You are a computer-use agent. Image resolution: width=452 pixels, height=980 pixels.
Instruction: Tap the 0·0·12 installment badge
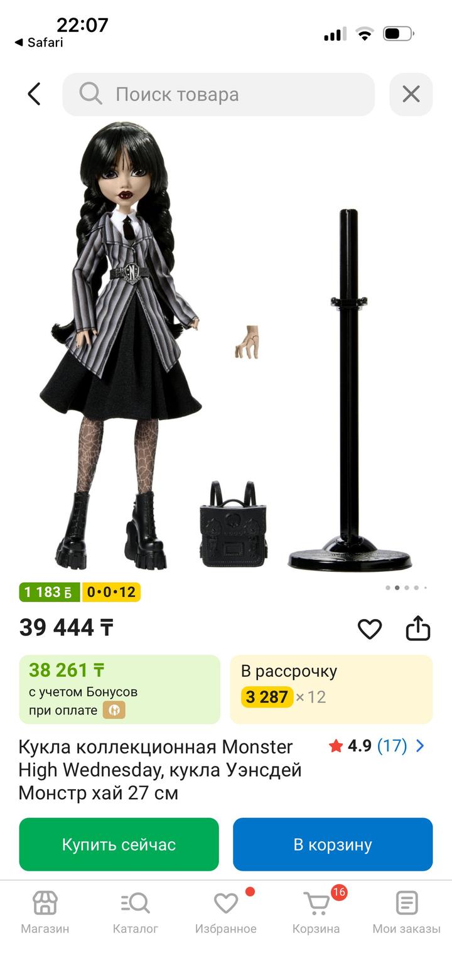[111, 592]
